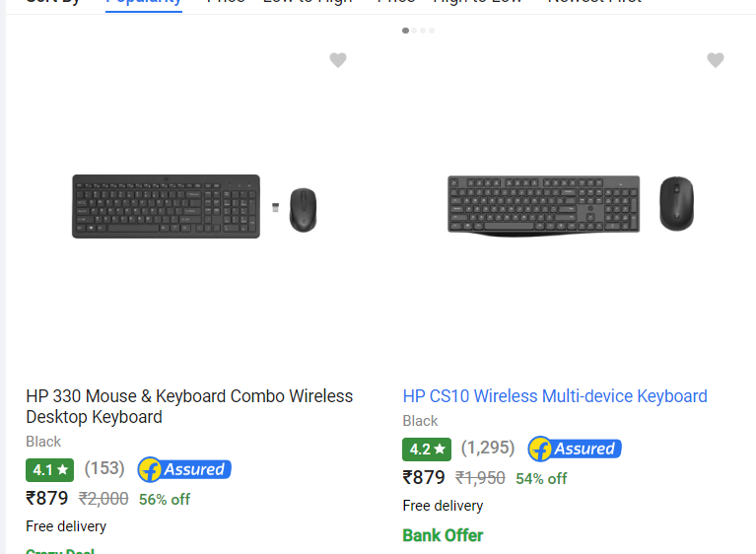
Task: Click the mouse picture in HP CS10 listing
Action: (676, 204)
